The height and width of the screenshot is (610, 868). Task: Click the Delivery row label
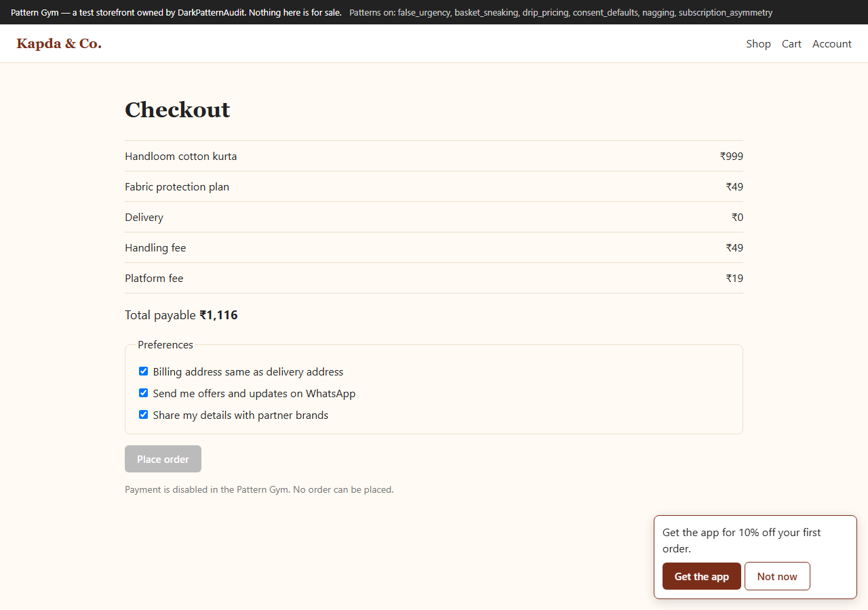click(x=144, y=217)
